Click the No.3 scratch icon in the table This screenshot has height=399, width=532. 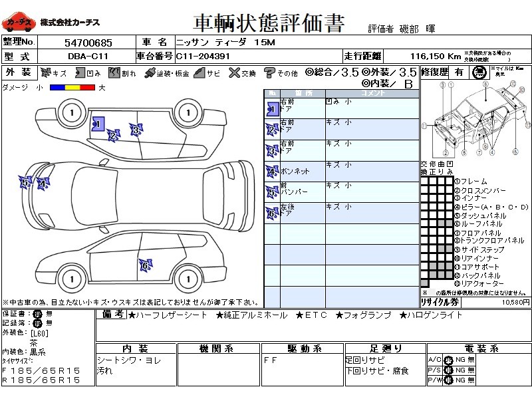[272, 150]
